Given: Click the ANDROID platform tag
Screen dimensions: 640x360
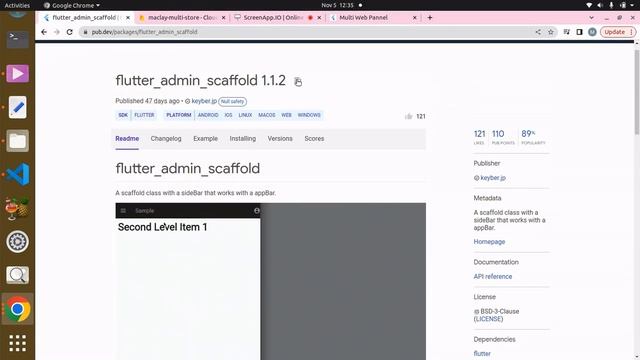Looking at the screenshot, I should [x=208, y=115].
